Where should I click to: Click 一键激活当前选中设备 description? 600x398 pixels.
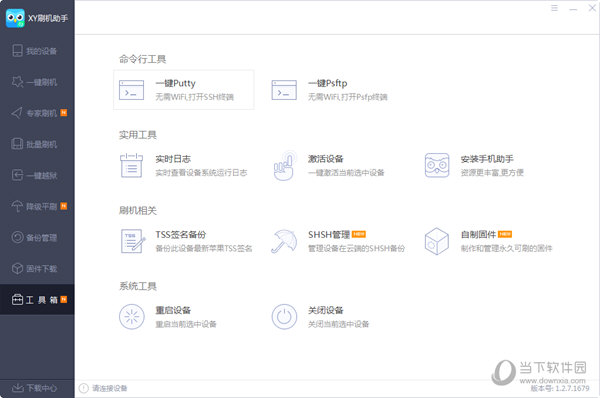(x=346, y=173)
